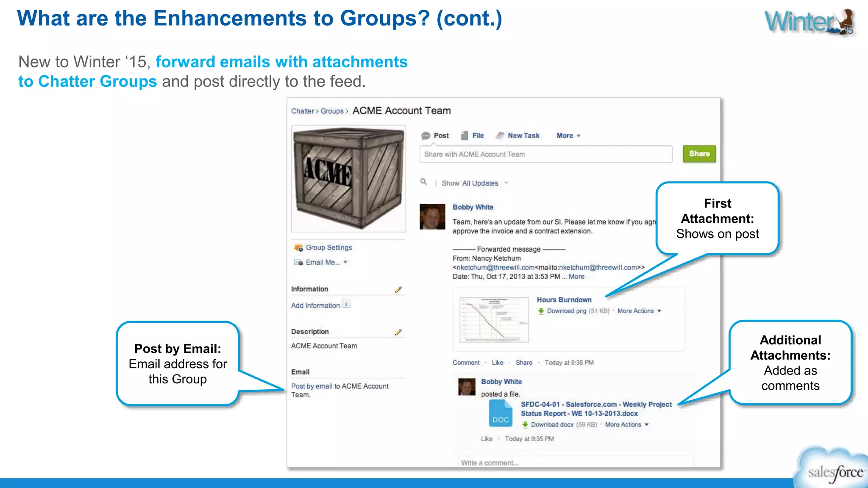
Task: Click the Group Settings gear icon
Action: (298, 247)
